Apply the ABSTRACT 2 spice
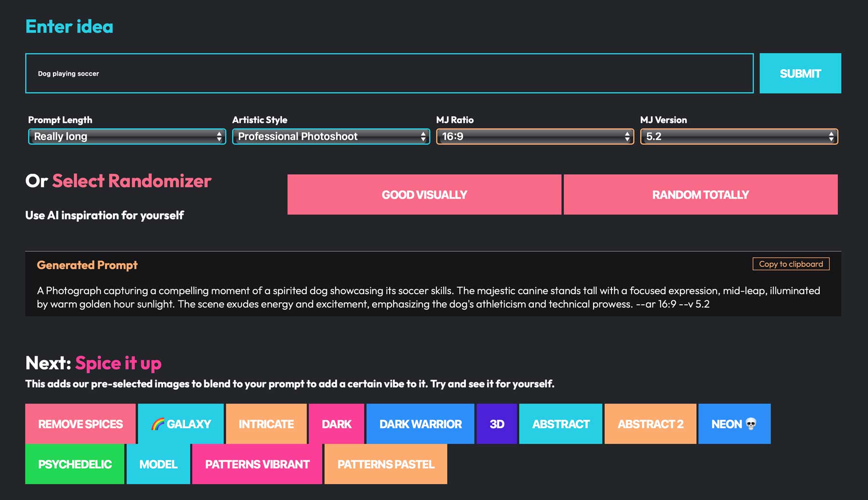The image size is (868, 500). pos(650,424)
